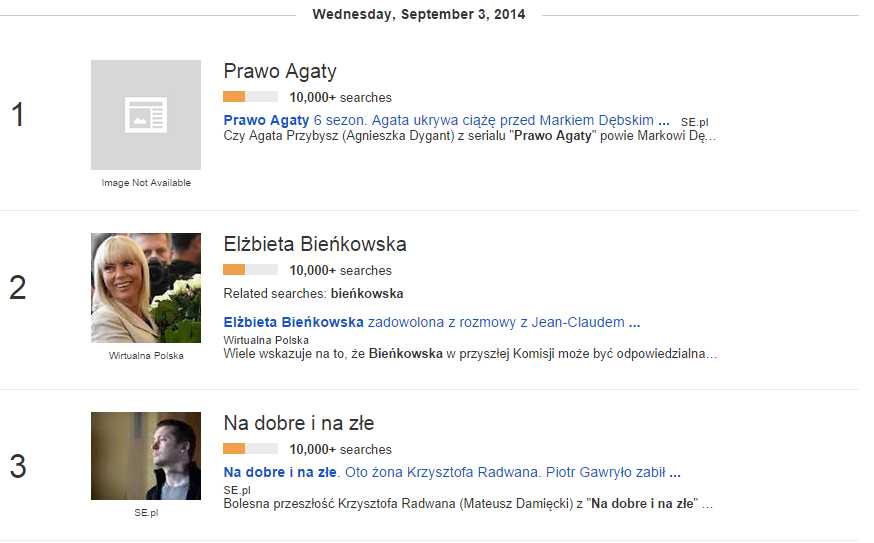This screenshot has height=543, width=874.
Task: Click the "Wednesday, September 3, 2014" date header
Action: 419,15
